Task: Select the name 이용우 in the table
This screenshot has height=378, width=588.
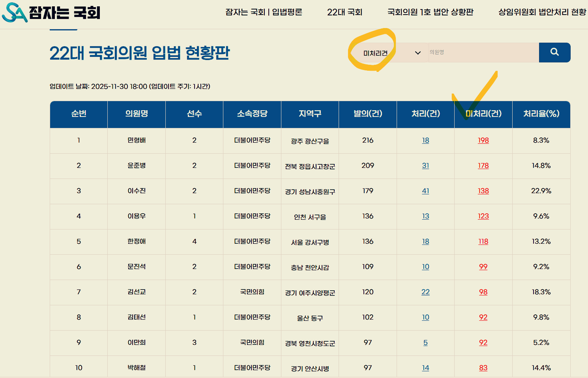Action: click(x=137, y=216)
